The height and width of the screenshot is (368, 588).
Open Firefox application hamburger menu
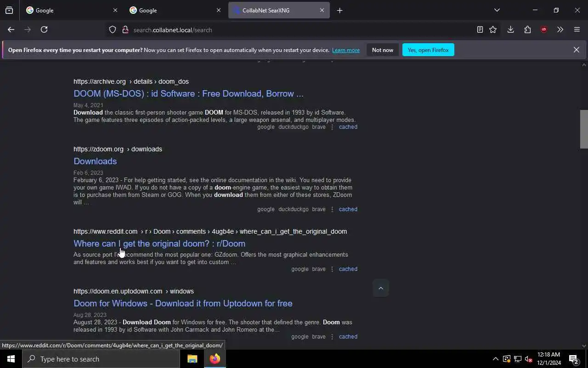(577, 29)
